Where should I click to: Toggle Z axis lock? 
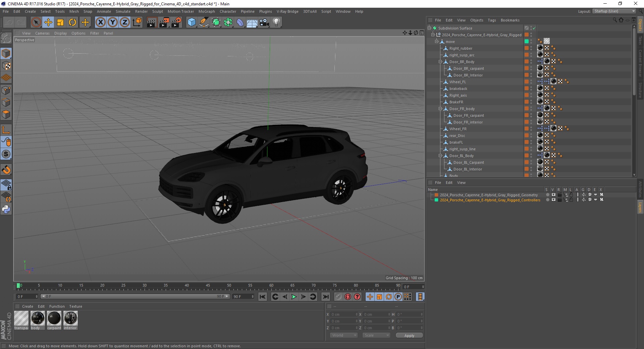(125, 22)
